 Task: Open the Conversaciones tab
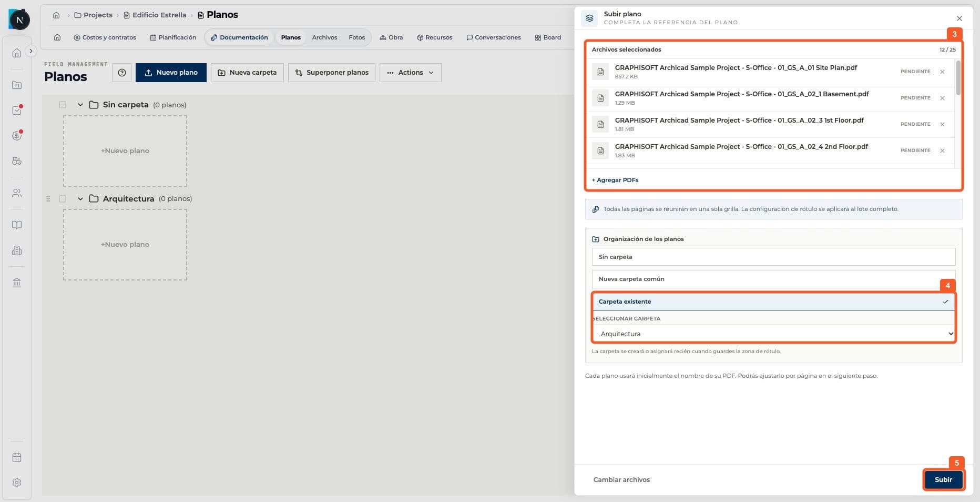[494, 37]
